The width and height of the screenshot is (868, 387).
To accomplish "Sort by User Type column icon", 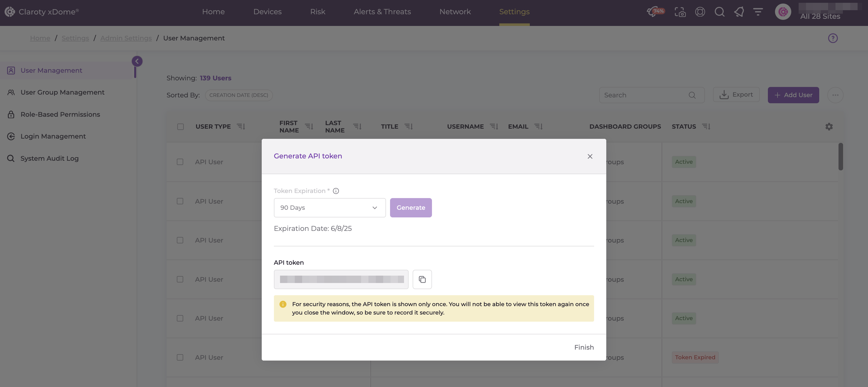I will click(x=241, y=126).
